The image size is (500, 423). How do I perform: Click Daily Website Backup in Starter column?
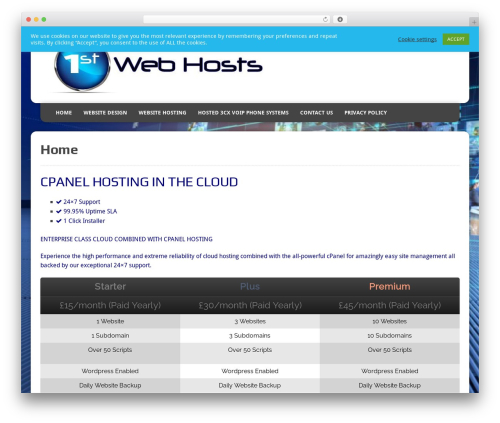(110, 385)
